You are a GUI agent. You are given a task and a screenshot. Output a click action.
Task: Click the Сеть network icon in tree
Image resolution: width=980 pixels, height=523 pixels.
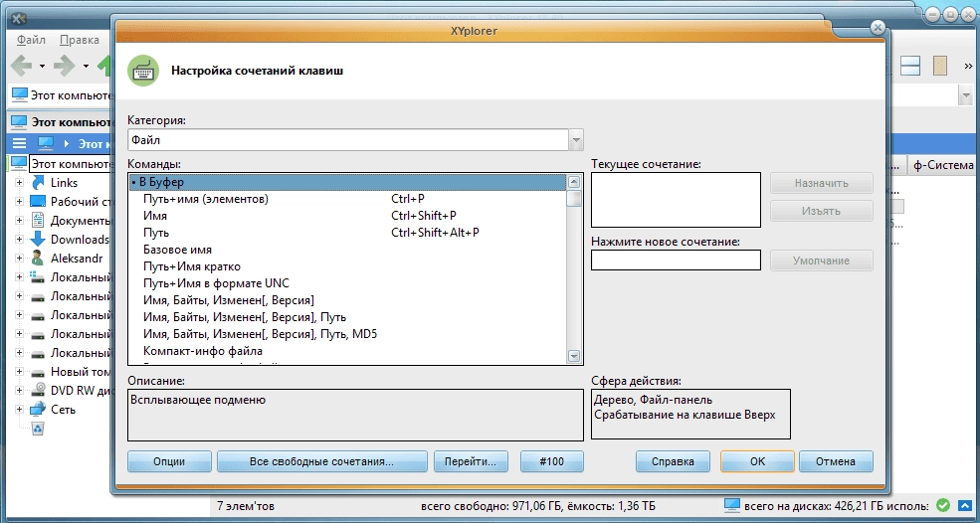38,409
